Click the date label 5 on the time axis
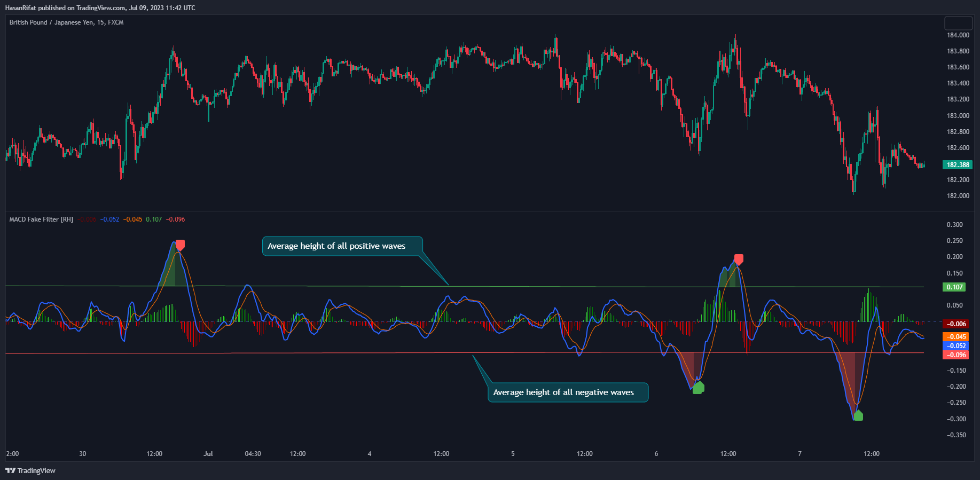Viewport: 980px width, 480px height. (513, 454)
